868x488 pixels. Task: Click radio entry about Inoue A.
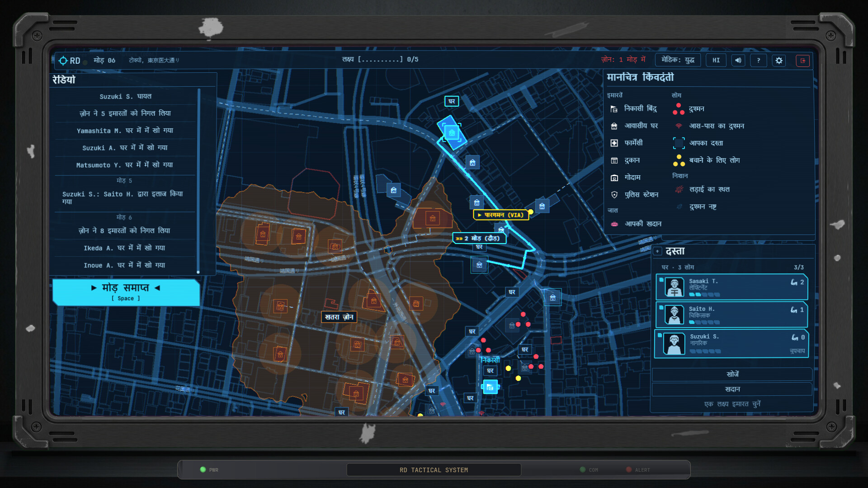point(126,265)
